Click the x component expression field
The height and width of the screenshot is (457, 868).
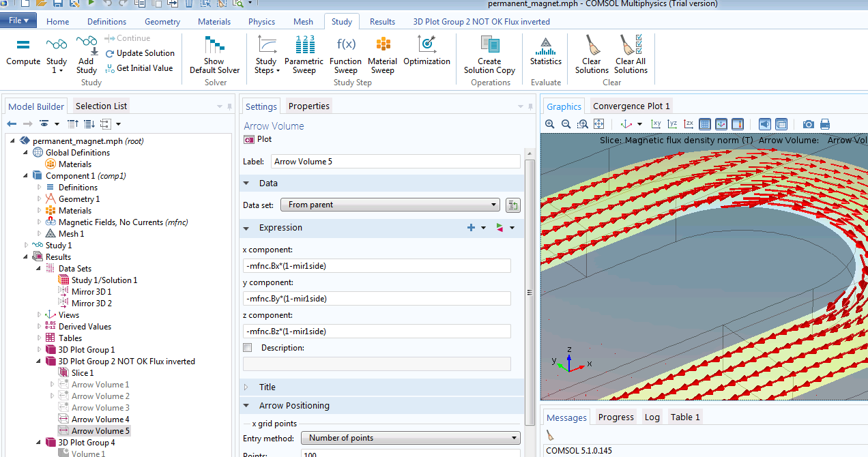[x=377, y=266]
